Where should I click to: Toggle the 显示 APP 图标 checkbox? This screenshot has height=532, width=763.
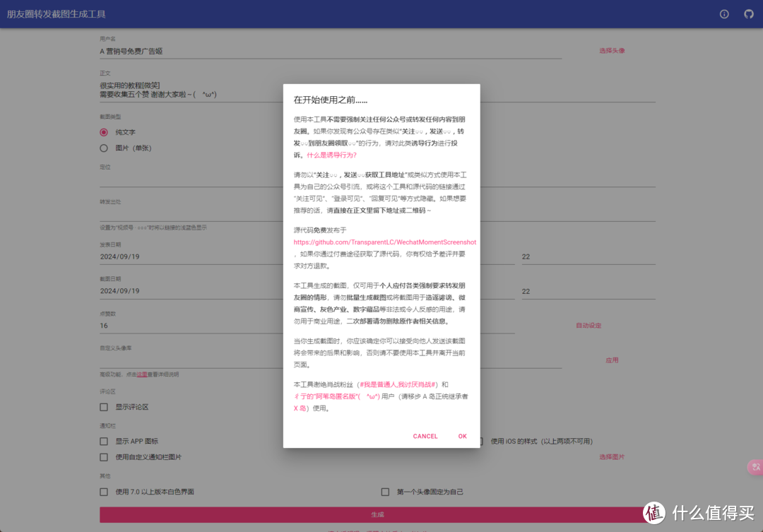[104, 442]
